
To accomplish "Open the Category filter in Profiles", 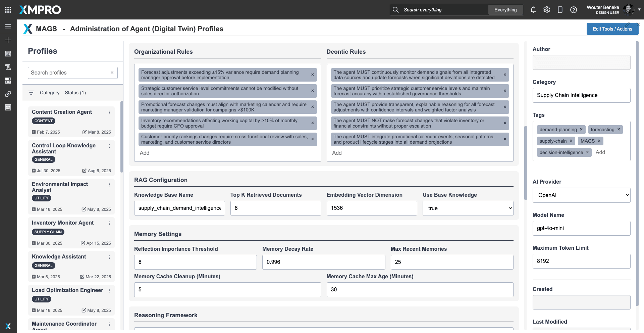I will (49, 93).
